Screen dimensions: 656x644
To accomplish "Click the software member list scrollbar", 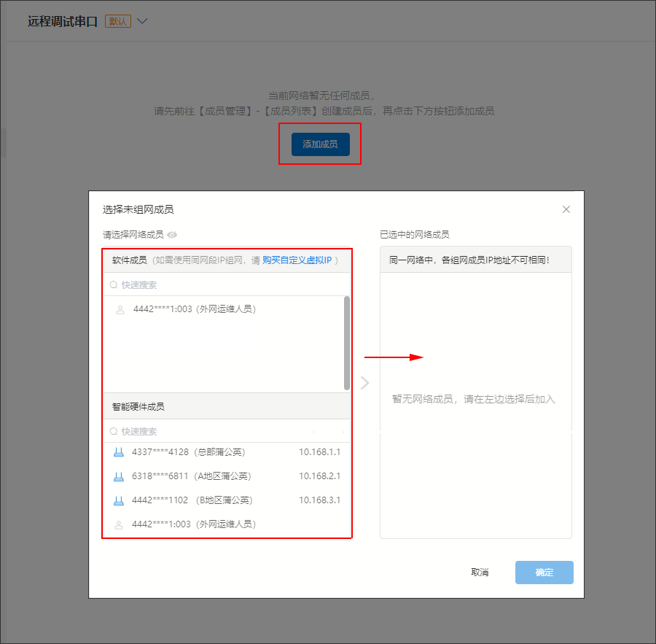I will point(347,343).
